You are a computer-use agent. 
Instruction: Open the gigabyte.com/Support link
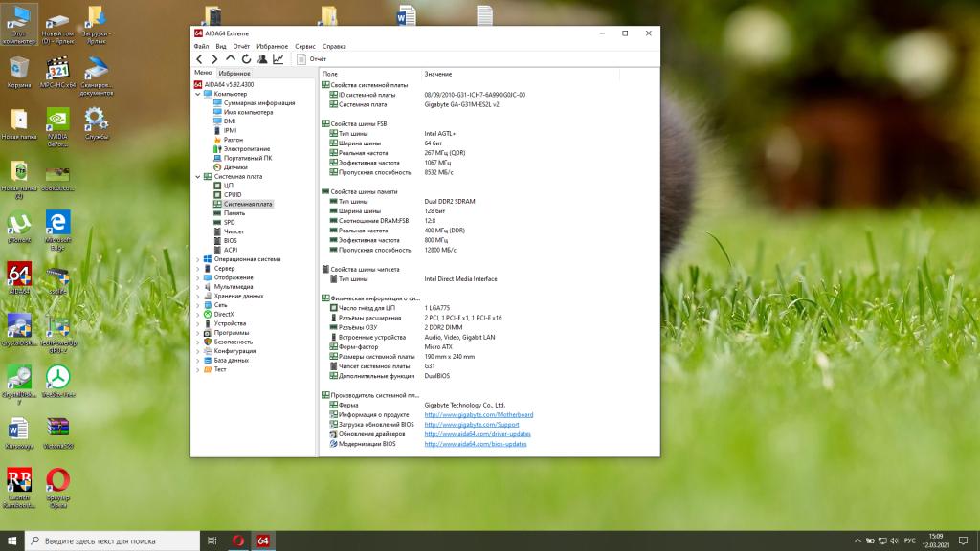pyautogui.click(x=471, y=424)
